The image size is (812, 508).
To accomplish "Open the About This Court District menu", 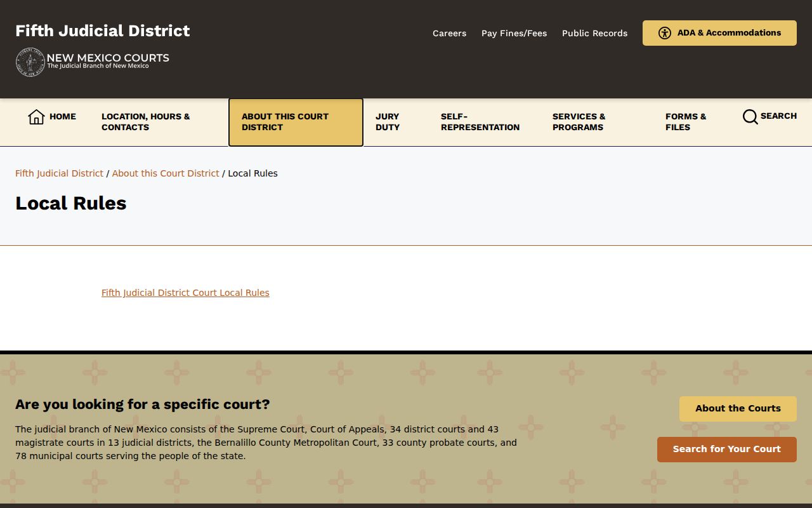I will coord(296,122).
